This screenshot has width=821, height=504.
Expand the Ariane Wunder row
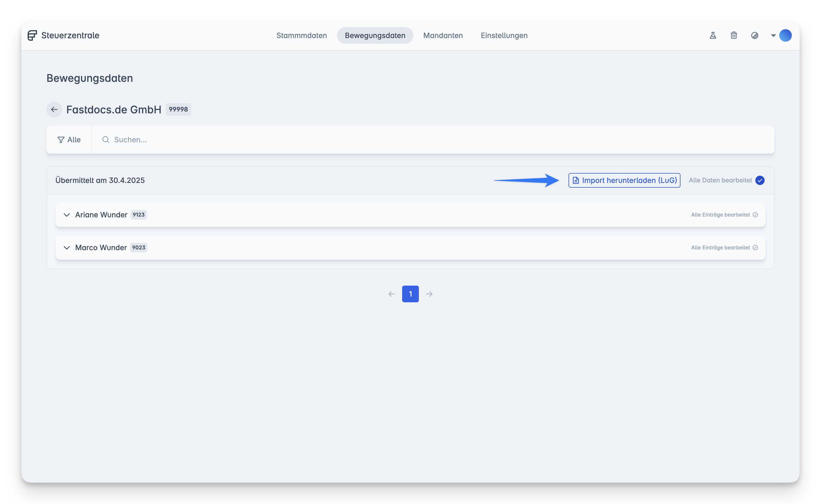click(x=67, y=215)
